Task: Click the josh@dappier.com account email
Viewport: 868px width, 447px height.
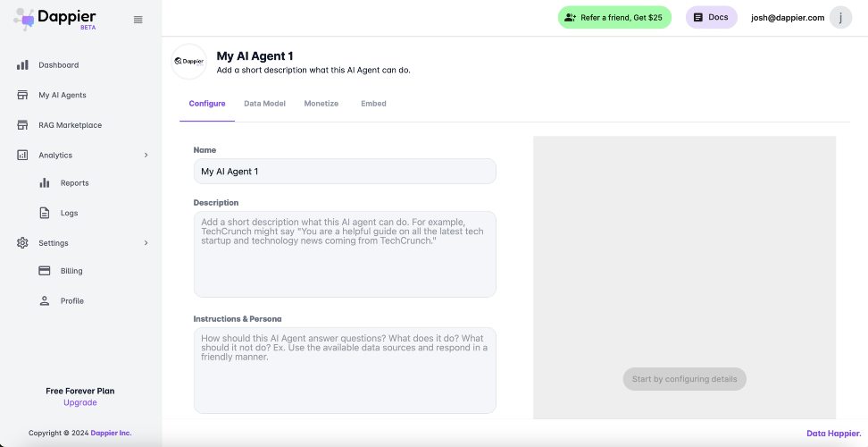Action: 788,18
